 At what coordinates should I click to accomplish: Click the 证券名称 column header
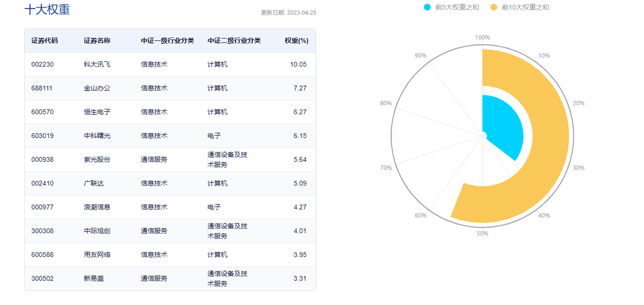click(97, 41)
